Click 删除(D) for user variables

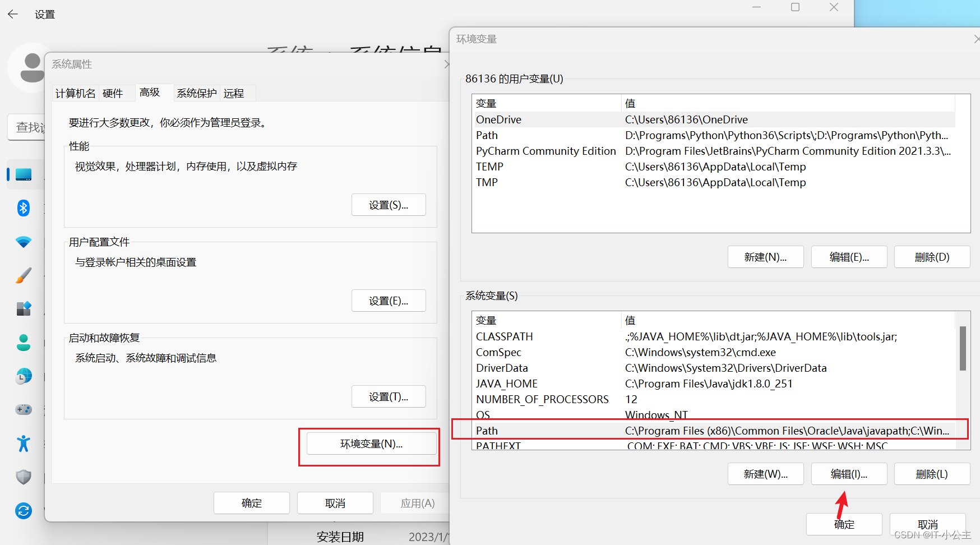point(932,257)
